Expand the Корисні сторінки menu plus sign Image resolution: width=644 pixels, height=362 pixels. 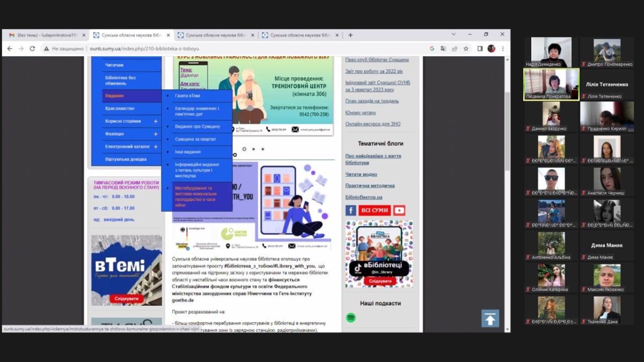click(x=156, y=121)
